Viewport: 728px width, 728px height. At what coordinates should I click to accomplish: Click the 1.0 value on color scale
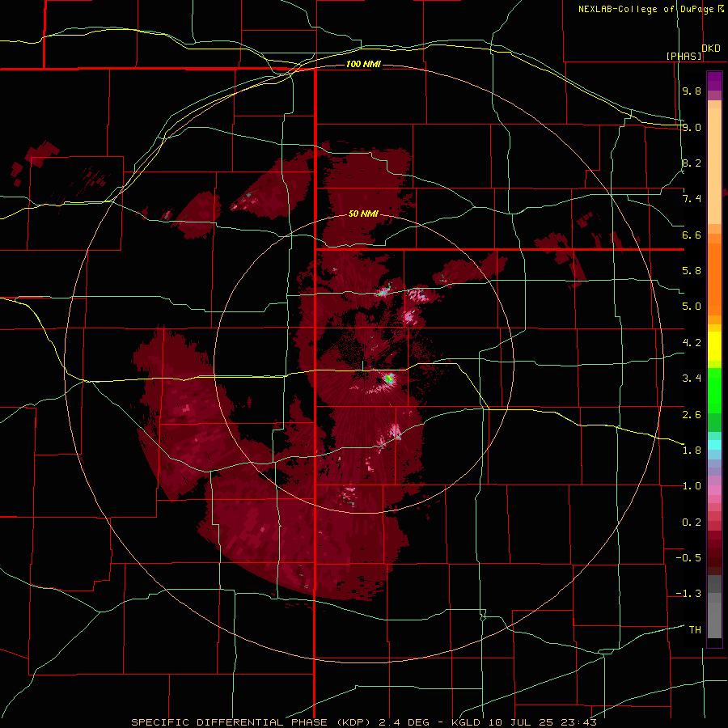point(692,486)
